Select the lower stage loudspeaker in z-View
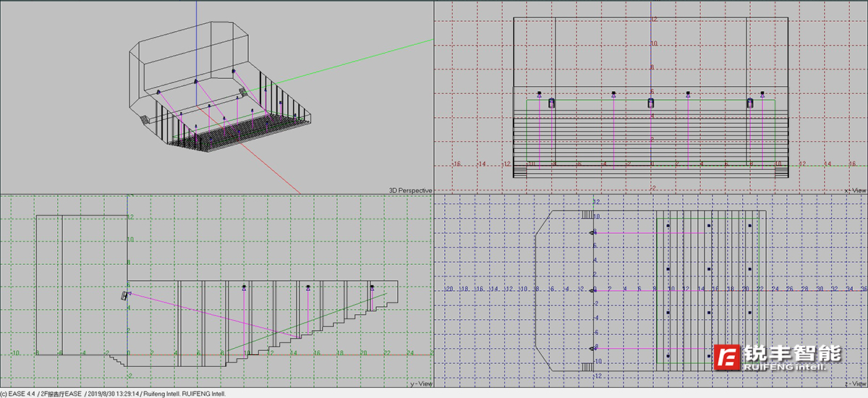This screenshot has height=398, width=868. 593,348
